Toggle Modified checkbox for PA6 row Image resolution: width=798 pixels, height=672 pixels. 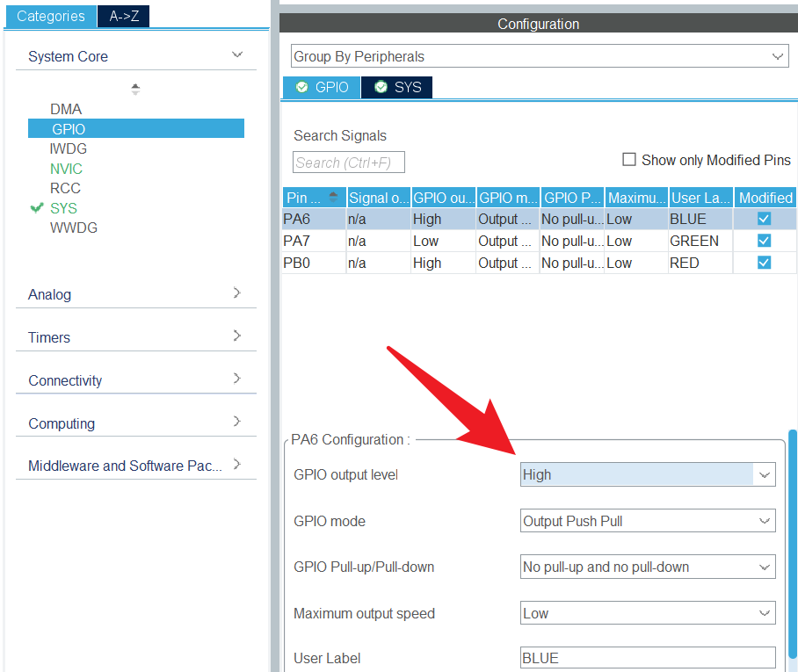point(764,219)
